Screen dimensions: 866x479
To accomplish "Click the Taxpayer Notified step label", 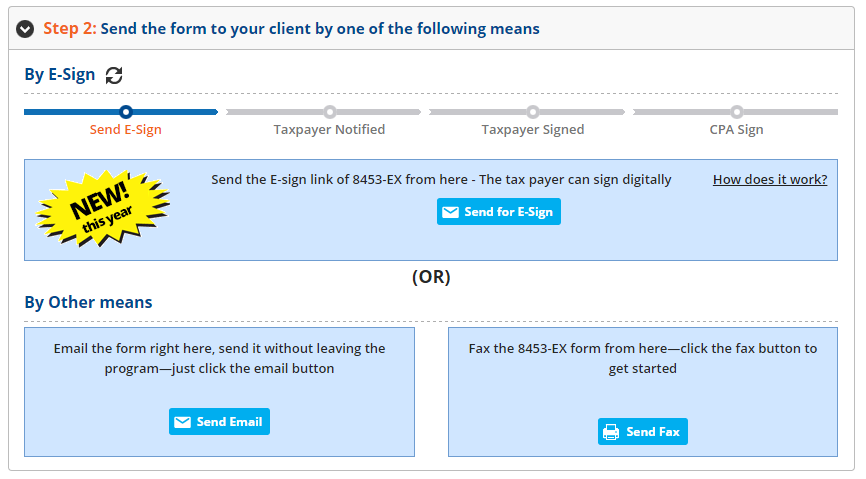I will [329, 129].
